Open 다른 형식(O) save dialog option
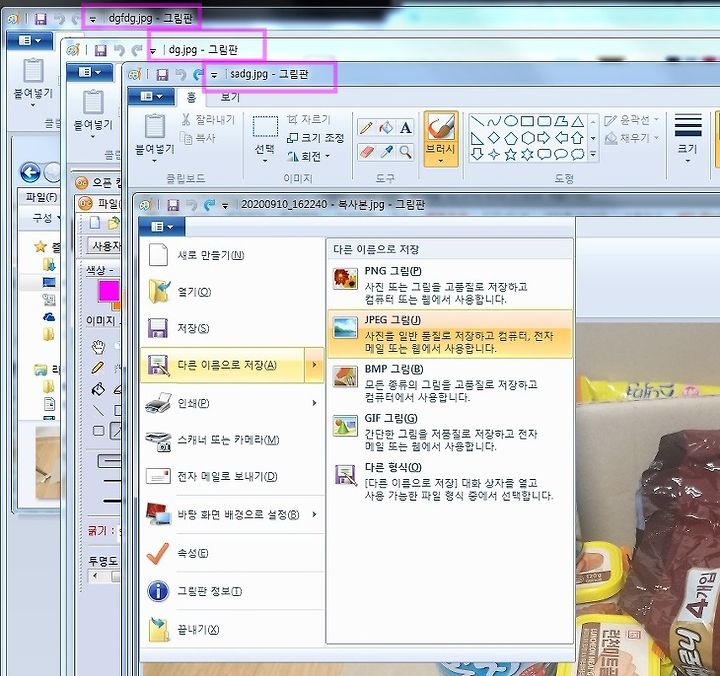This screenshot has height=676, width=720. coord(450,481)
